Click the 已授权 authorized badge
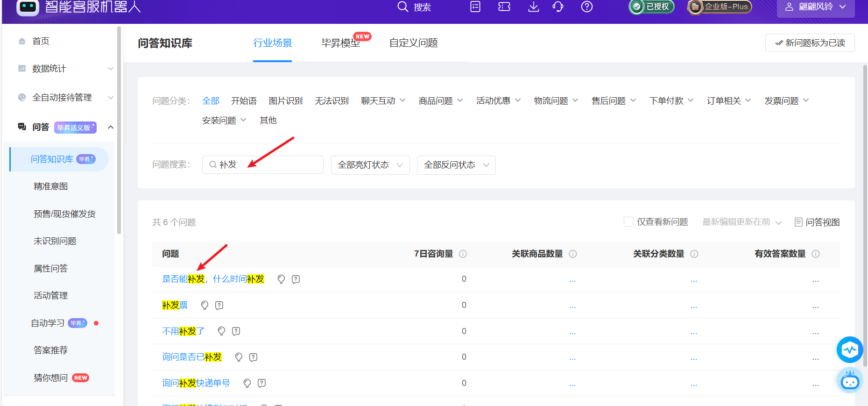 [651, 7]
